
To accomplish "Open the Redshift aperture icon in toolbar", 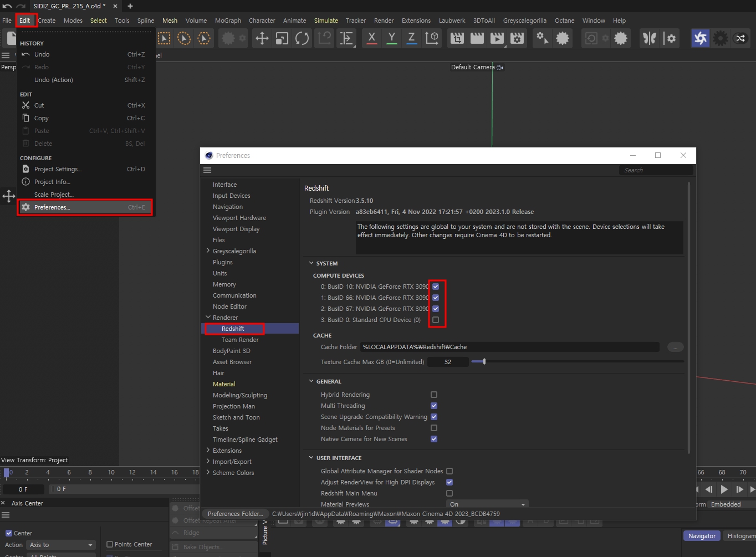I will (700, 38).
